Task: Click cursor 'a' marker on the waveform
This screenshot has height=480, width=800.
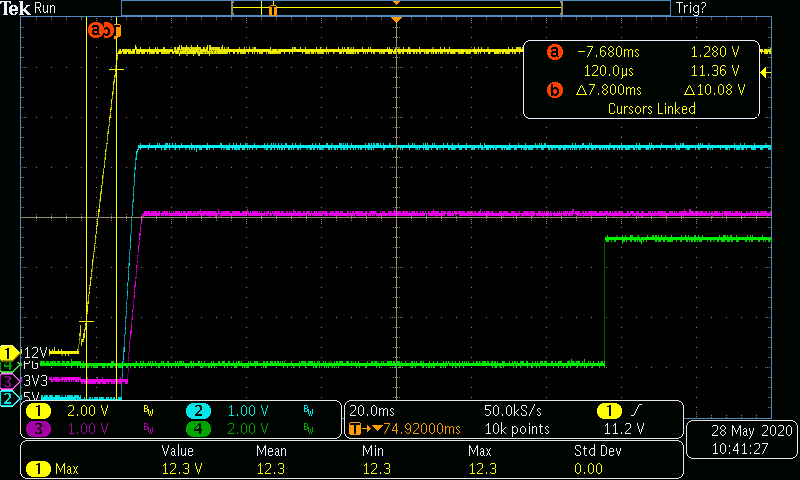Action: tap(96, 30)
